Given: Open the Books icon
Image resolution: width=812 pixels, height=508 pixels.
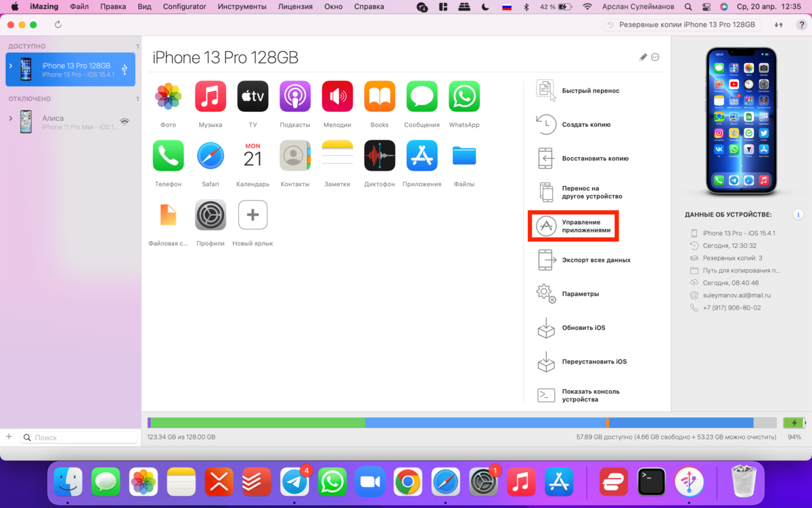Looking at the screenshot, I should (380, 96).
